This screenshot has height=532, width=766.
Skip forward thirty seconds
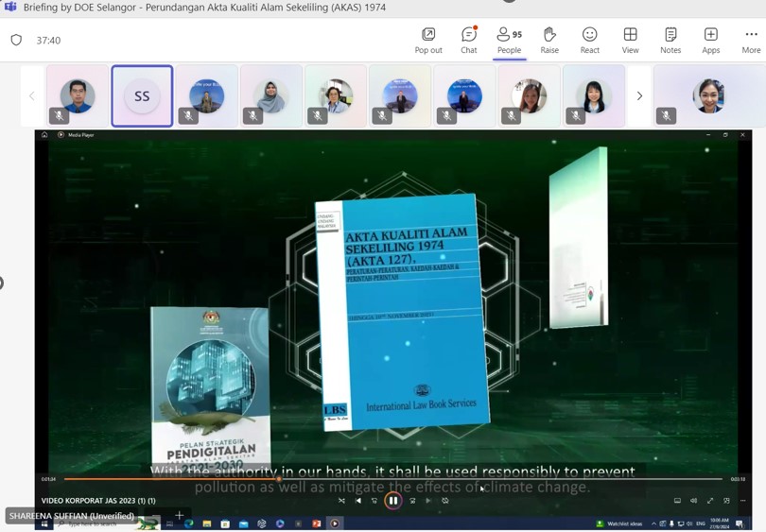pos(412,500)
